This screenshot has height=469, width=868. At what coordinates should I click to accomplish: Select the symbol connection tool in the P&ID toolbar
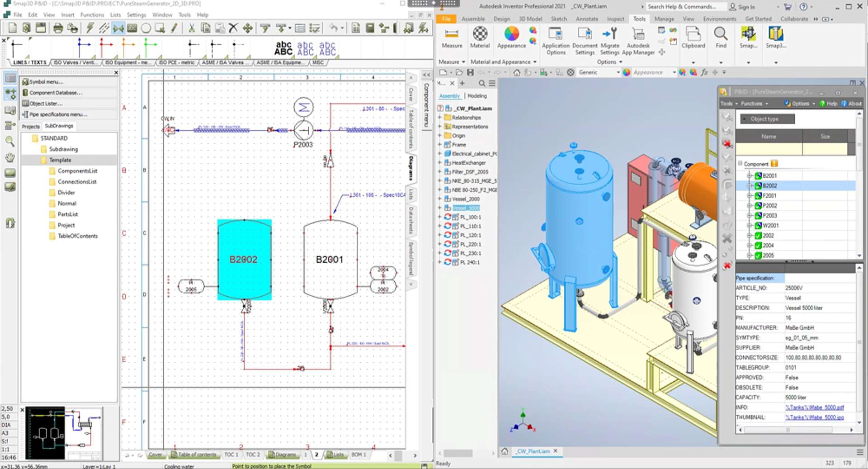(119, 28)
